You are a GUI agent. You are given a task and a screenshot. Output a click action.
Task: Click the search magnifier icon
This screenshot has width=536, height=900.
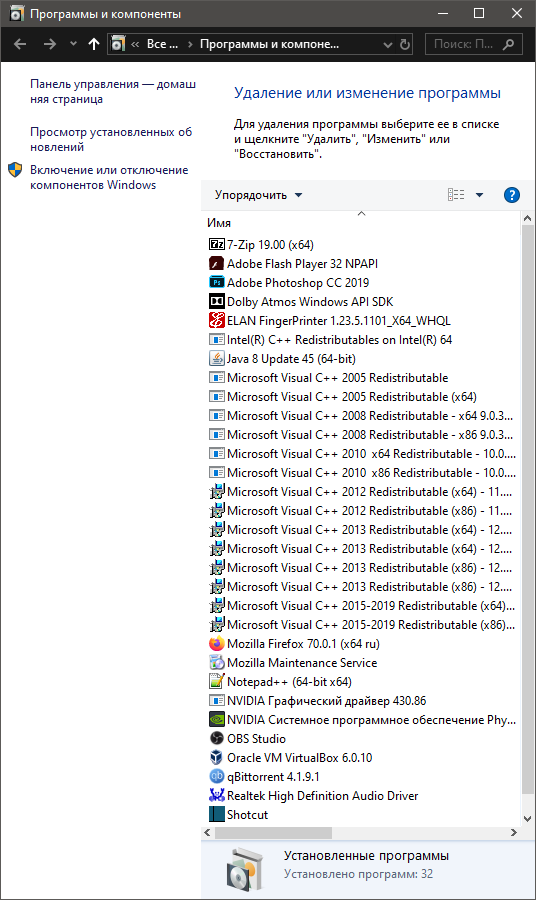pos(508,44)
